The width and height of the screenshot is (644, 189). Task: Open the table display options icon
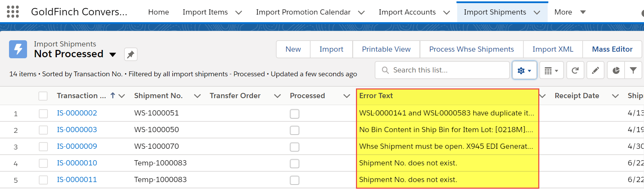(551, 70)
